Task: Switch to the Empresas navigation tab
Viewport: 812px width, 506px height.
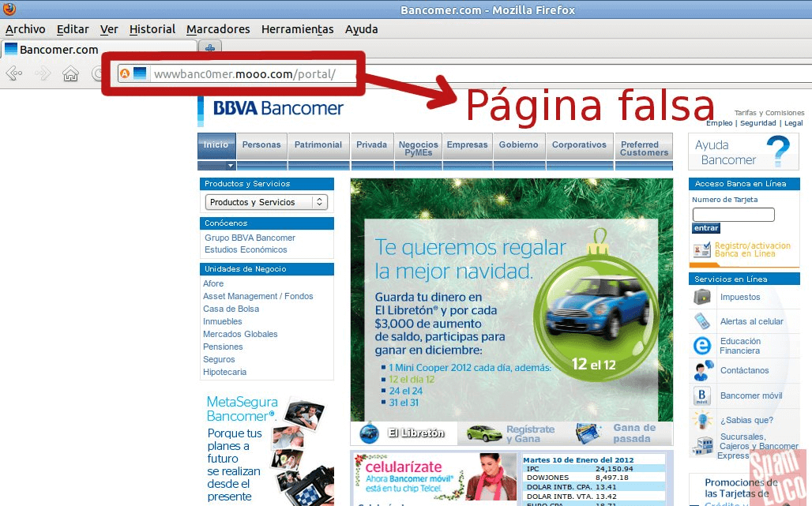Action: (467, 145)
